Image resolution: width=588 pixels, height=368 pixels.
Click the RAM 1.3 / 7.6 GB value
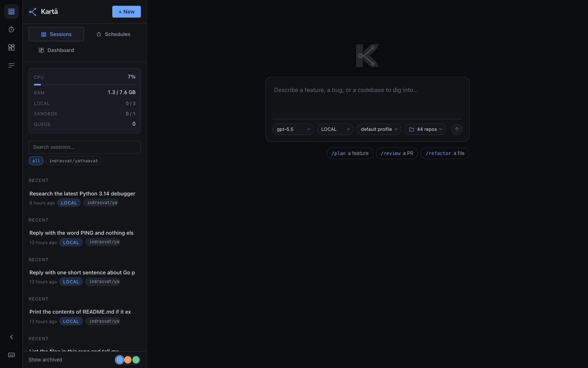click(x=122, y=92)
